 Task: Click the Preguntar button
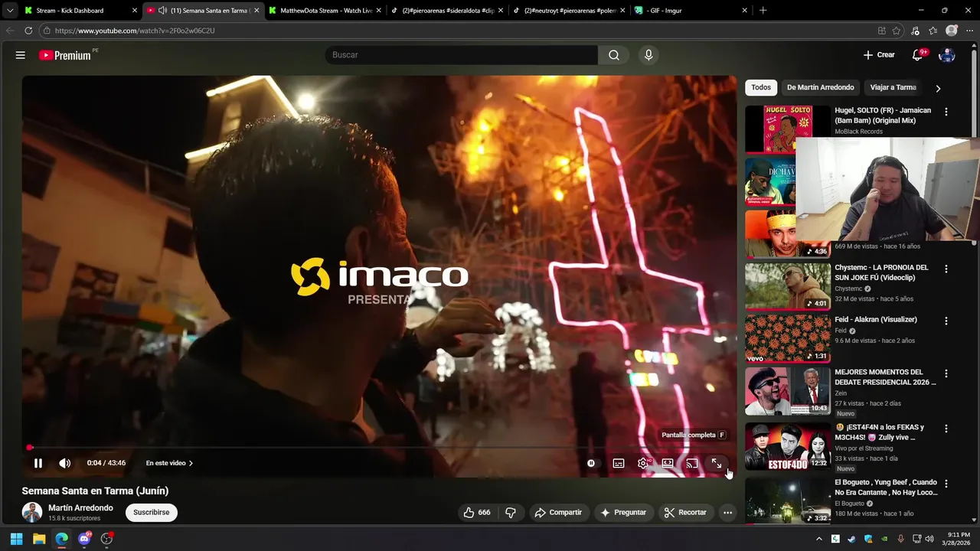pos(623,513)
